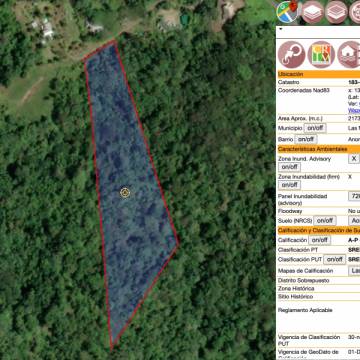
Task: Open the Waze link under coordinates
Action: tap(354, 110)
